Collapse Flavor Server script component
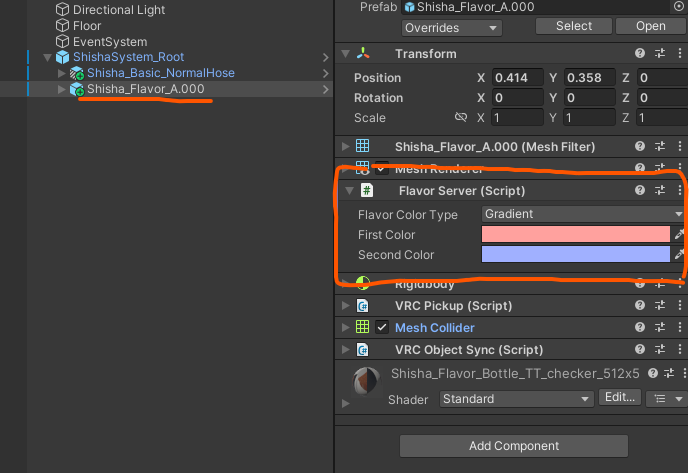 [x=349, y=191]
